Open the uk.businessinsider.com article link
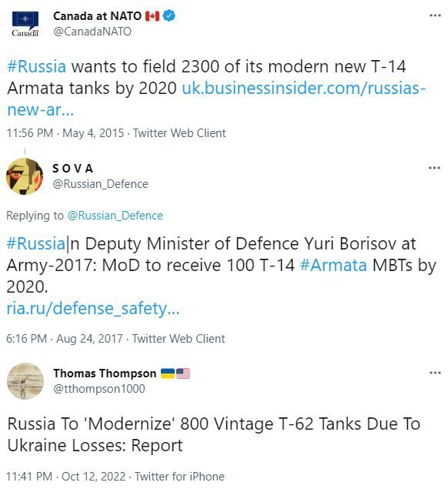 coord(216,99)
